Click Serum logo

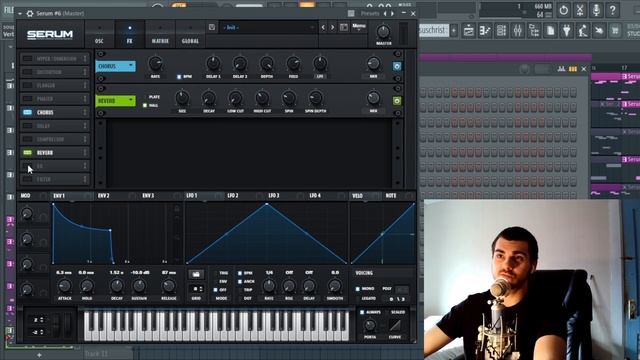[50, 35]
